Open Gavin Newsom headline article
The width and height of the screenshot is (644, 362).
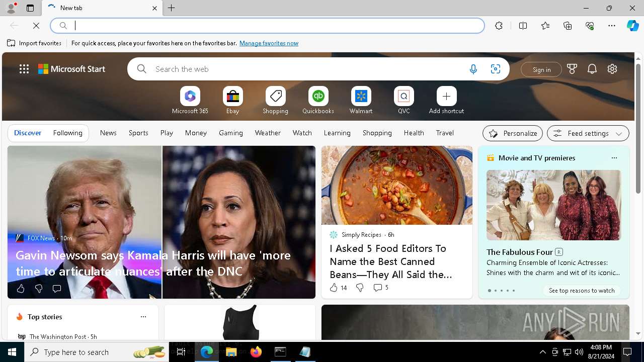pos(153,263)
